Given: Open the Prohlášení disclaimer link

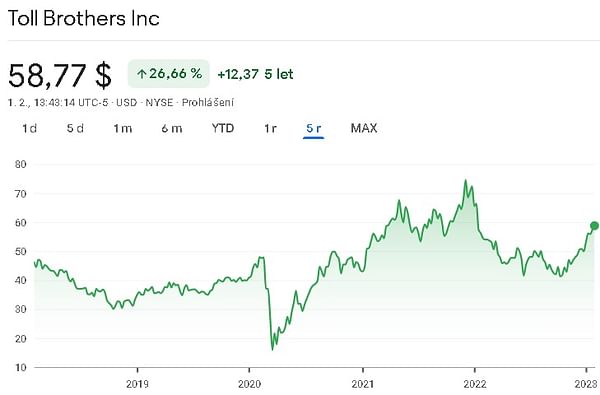Looking at the screenshot, I should click(x=207, y=103).
